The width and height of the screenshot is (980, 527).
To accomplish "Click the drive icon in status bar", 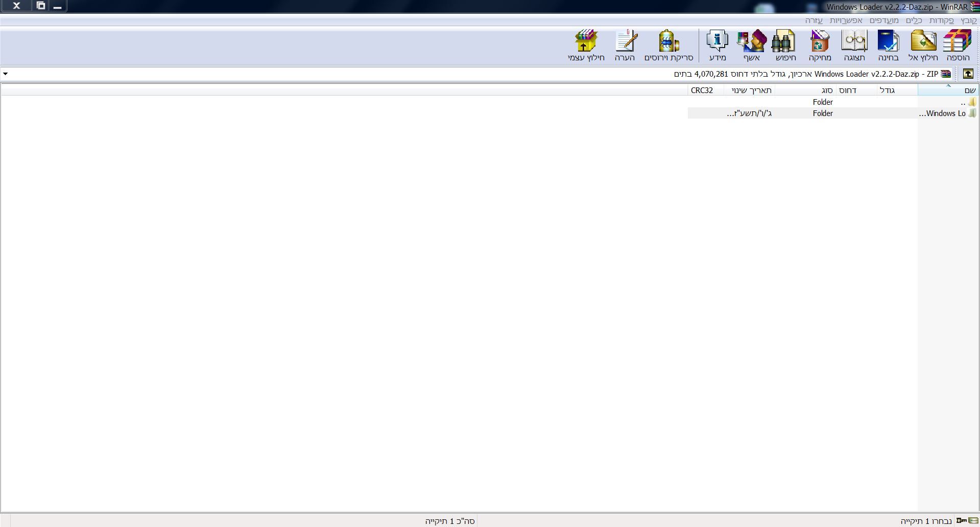I will (973, 521).
